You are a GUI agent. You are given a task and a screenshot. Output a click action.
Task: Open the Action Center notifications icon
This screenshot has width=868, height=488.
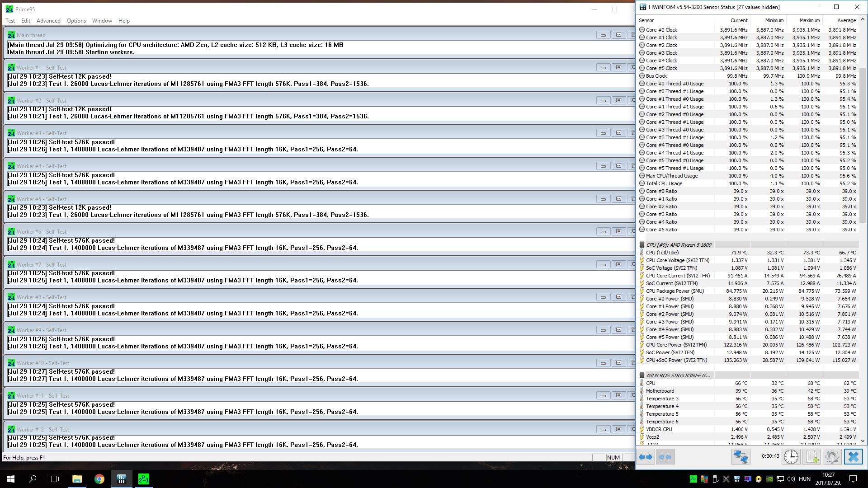point(853,479)
